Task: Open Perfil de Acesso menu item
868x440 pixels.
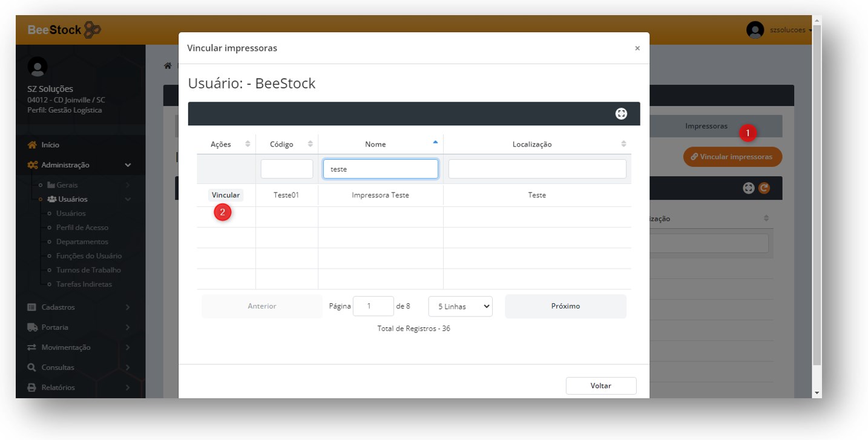Action: pos(82,228)
